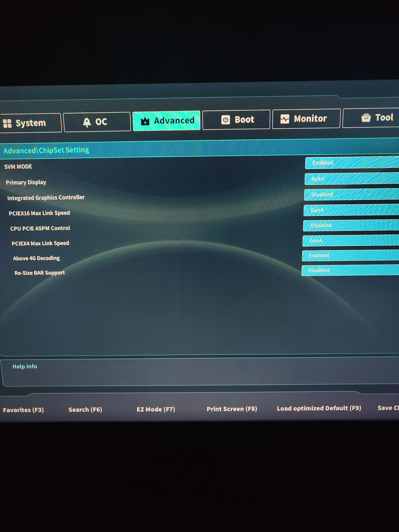Switch to the Boot tab
Screen dimensions: 399x532
tap(244, 119)
